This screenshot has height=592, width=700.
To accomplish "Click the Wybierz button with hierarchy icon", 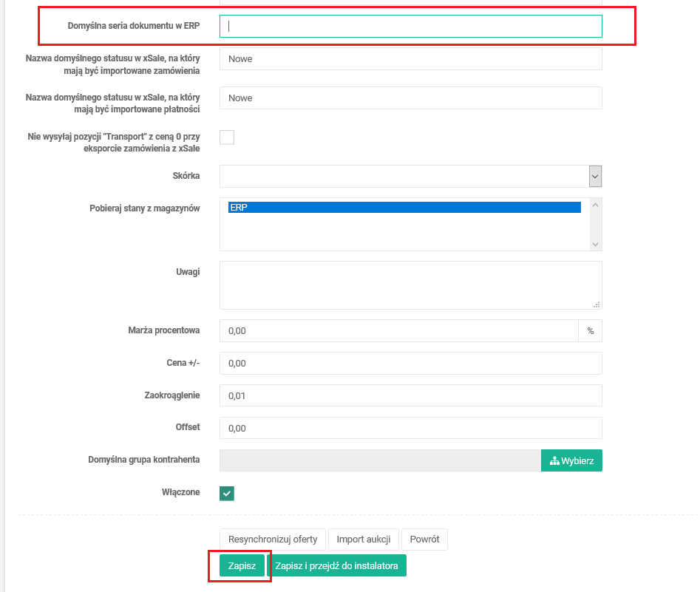I will pos(571,460).
